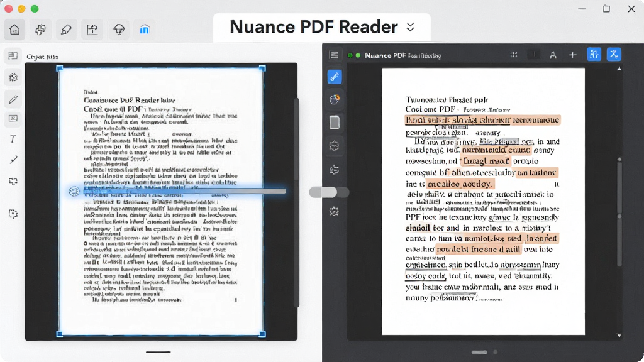Click the plus icon in dark panel header
This screenshot has height=362, width=644.
tap(572, 55)
